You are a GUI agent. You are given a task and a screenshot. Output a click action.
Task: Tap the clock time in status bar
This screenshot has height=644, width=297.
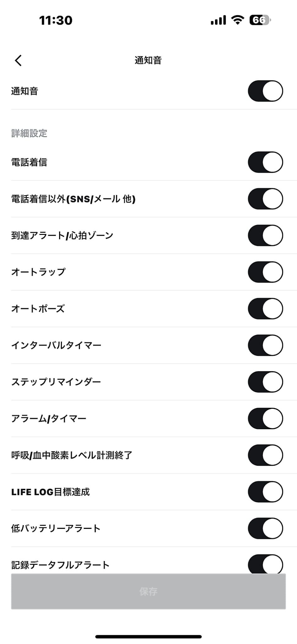56,20
